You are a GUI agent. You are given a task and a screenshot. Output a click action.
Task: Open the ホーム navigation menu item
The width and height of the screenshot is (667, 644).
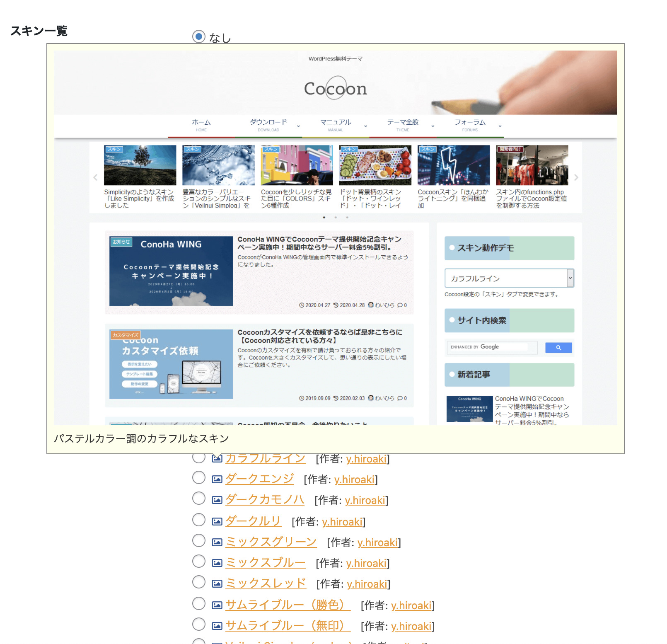click(201, 125)
